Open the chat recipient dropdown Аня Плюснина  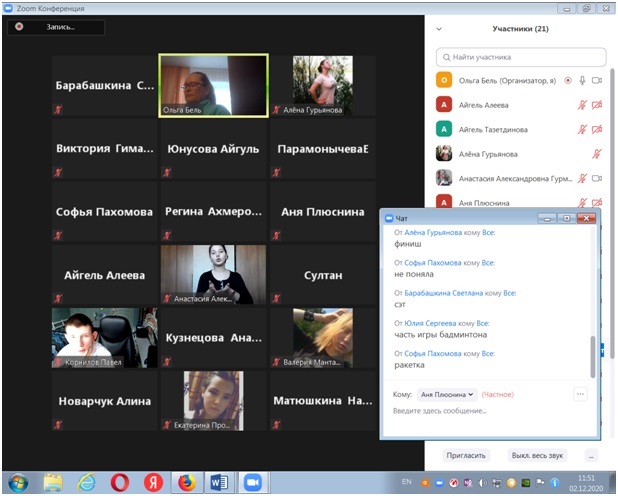pyautogui.click(x=447, y=395)
